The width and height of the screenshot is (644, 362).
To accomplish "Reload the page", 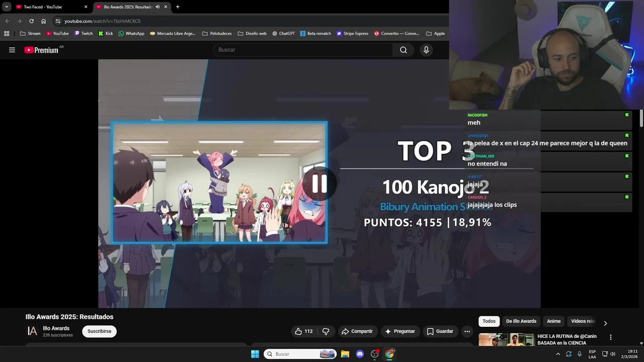I will pos(31,21).
